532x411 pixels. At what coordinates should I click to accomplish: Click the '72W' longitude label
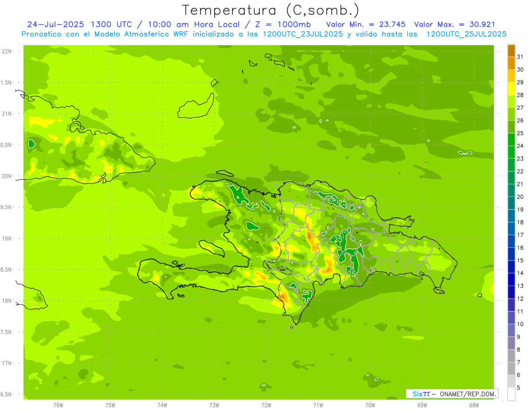point(266,405)
